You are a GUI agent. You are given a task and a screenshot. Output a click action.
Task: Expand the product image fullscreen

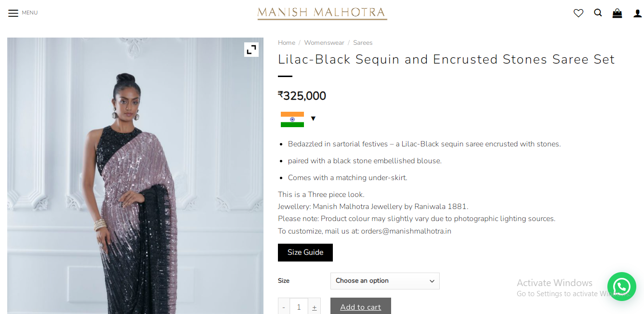pos(251,50)
